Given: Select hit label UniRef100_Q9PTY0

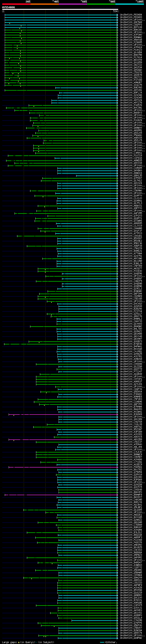Looking at the screenshot, I should pyautogui.click(x=131, y=208).
